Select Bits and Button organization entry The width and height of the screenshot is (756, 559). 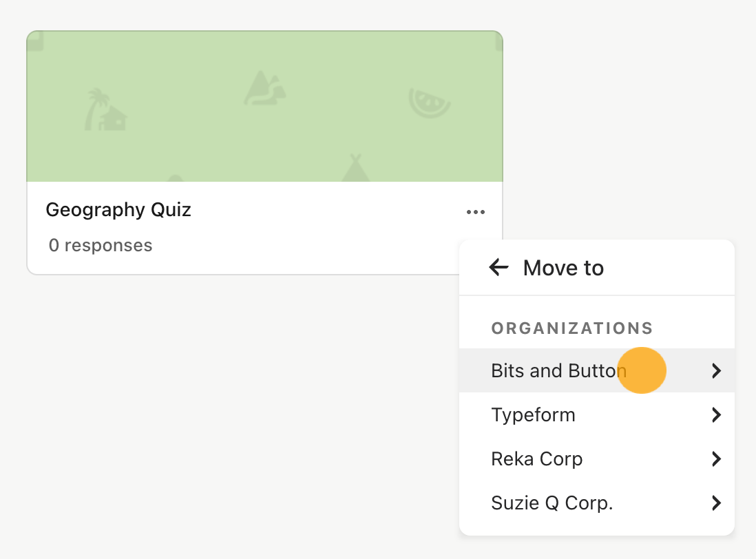point(597,370)
